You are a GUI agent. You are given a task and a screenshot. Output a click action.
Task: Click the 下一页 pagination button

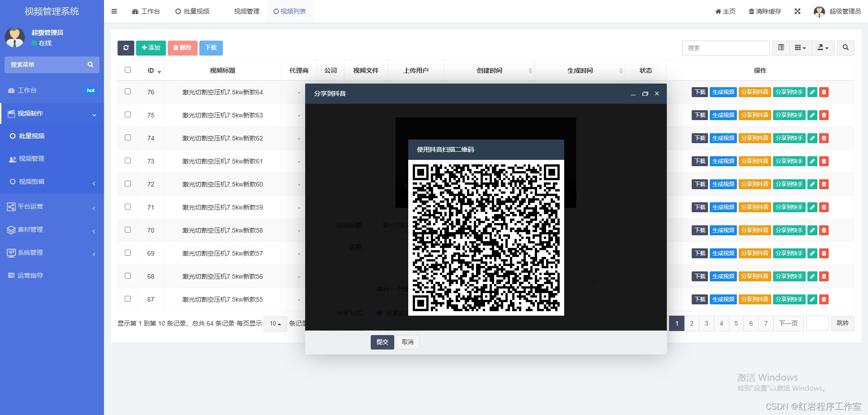788,323
